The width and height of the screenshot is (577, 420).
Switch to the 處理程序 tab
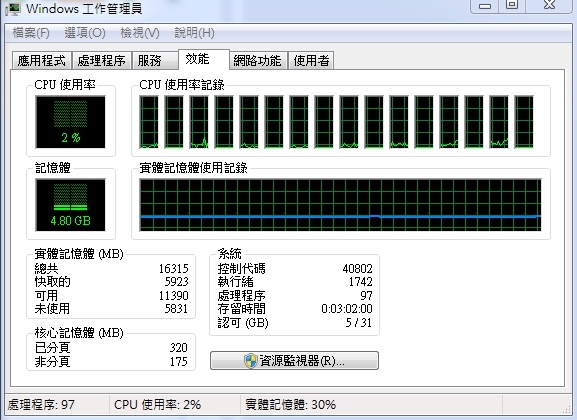coord(102,60)
